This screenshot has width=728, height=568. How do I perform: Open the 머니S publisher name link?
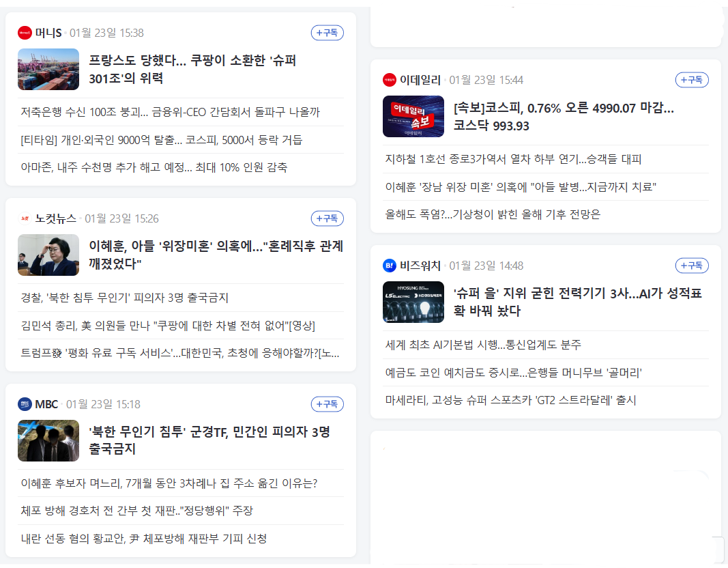tap(48, 33)
